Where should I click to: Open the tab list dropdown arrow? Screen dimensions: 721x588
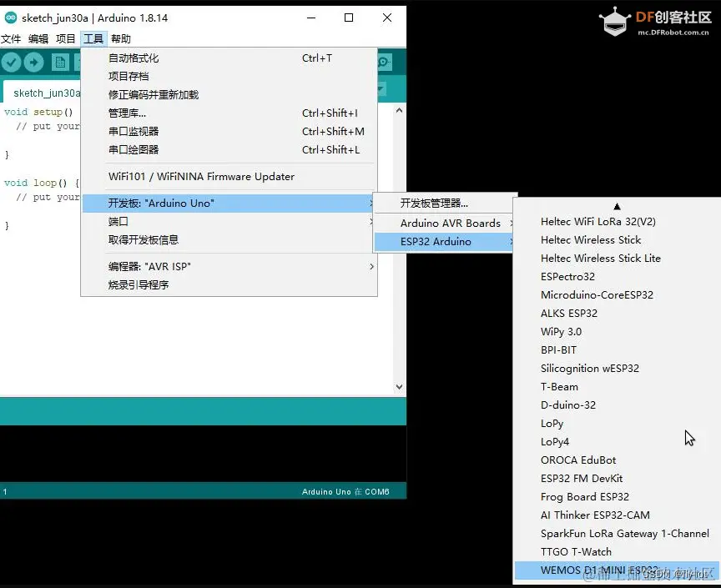coord(381,89)
